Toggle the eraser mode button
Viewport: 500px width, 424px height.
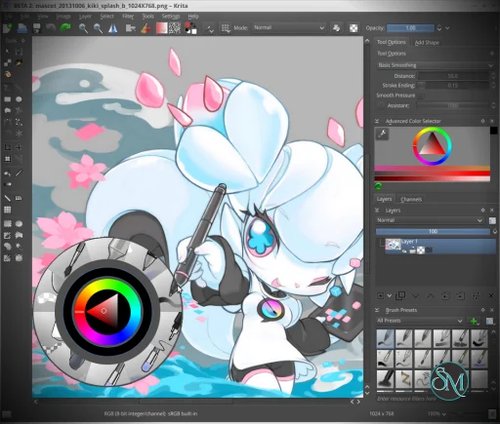click(x=336, y=28)
